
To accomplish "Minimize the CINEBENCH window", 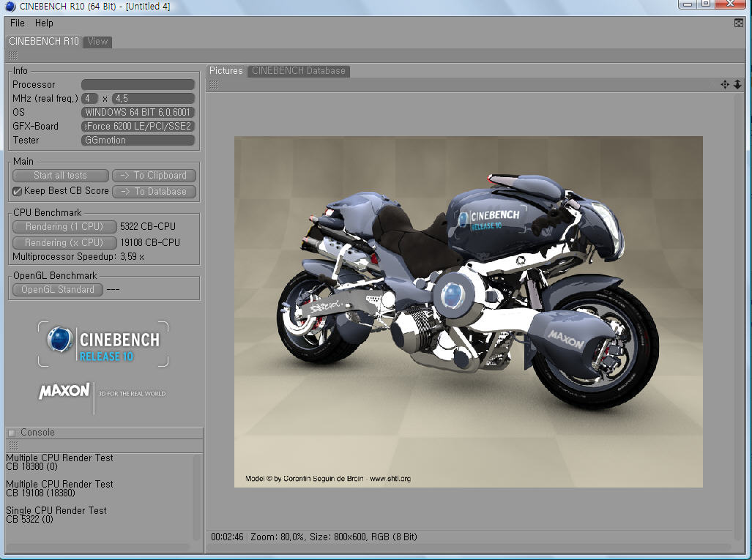I will point(688,4).
